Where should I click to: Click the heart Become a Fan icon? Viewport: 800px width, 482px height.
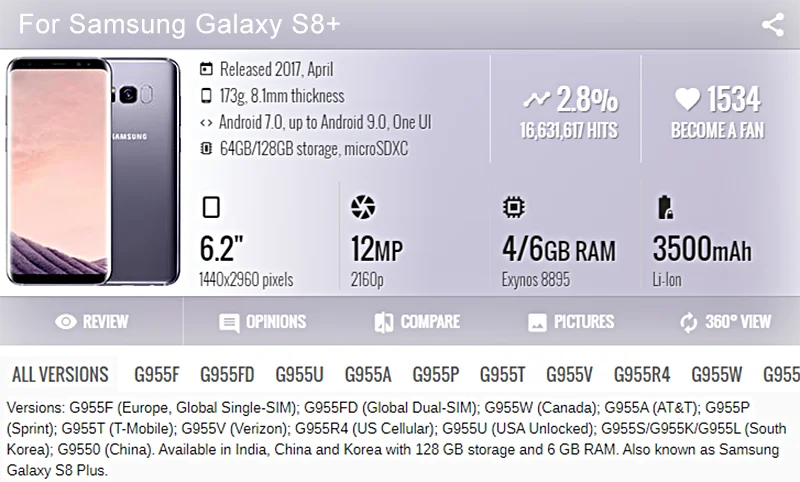(x=687, y=98)
